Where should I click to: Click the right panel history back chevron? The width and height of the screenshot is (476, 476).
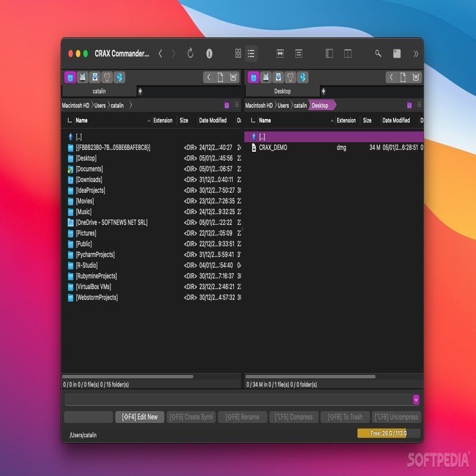392,77
